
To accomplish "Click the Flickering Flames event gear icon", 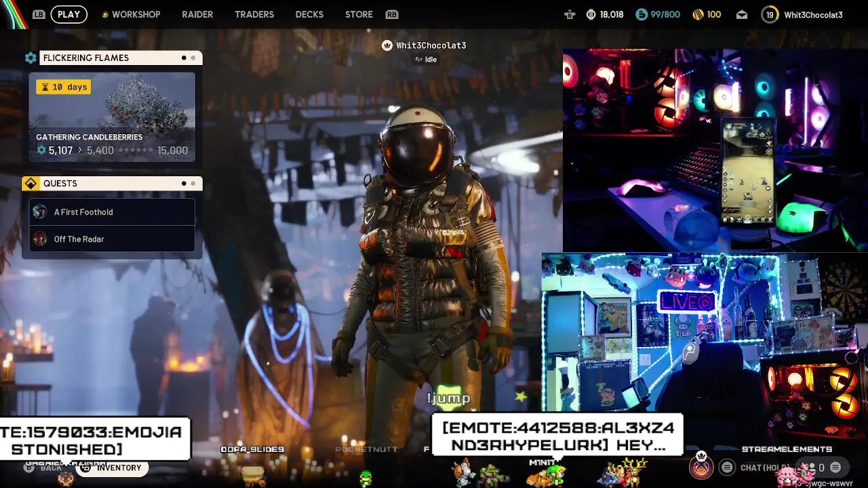I will coord(31,58).
